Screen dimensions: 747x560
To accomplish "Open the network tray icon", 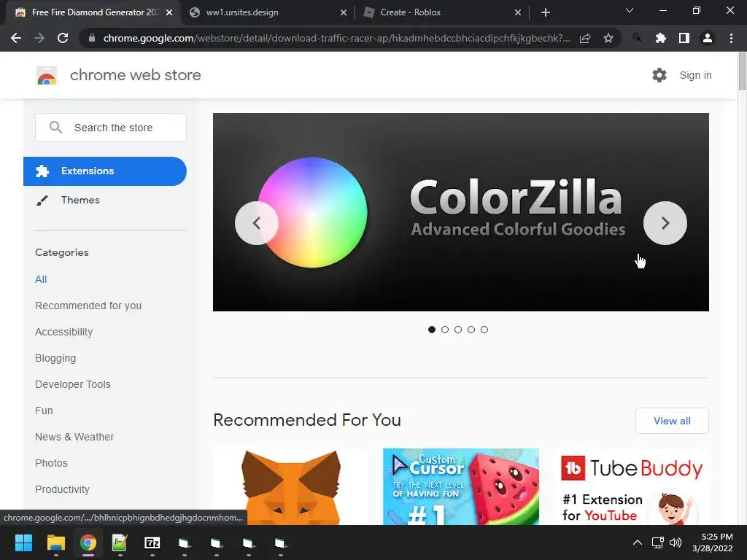I will point(658,542).
